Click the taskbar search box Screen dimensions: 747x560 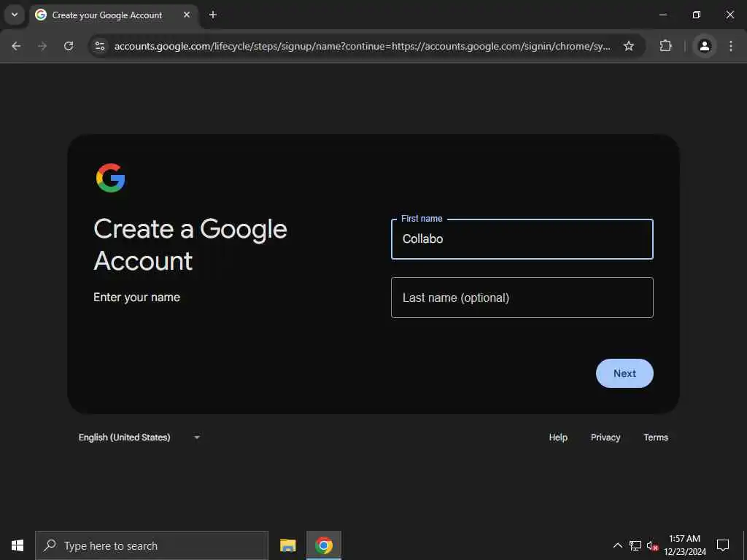[152, 545]
